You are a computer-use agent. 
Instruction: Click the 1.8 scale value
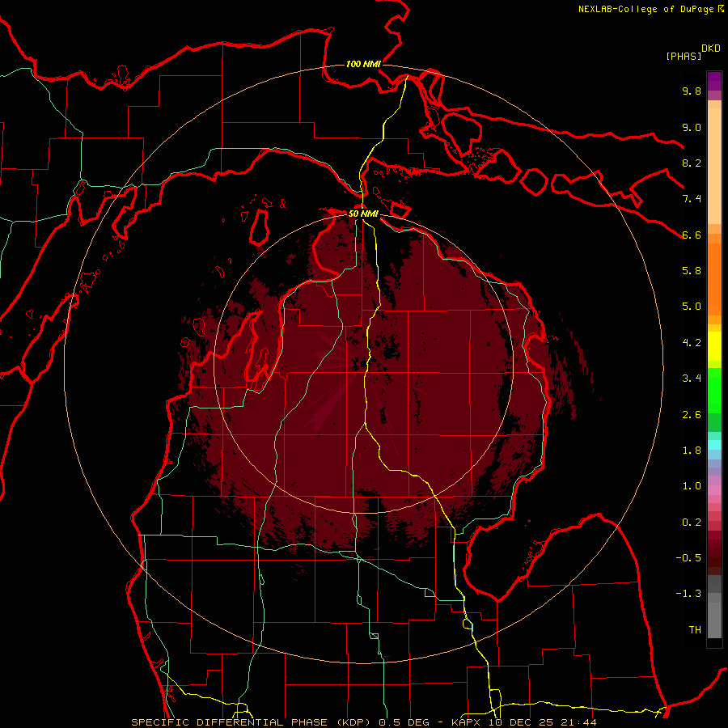692,451
